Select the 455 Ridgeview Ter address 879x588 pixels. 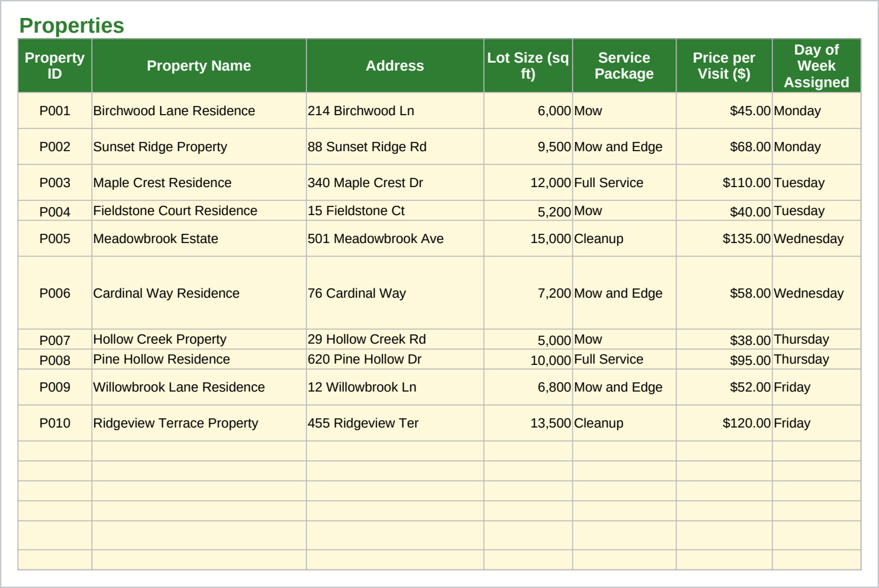(395, 424)
